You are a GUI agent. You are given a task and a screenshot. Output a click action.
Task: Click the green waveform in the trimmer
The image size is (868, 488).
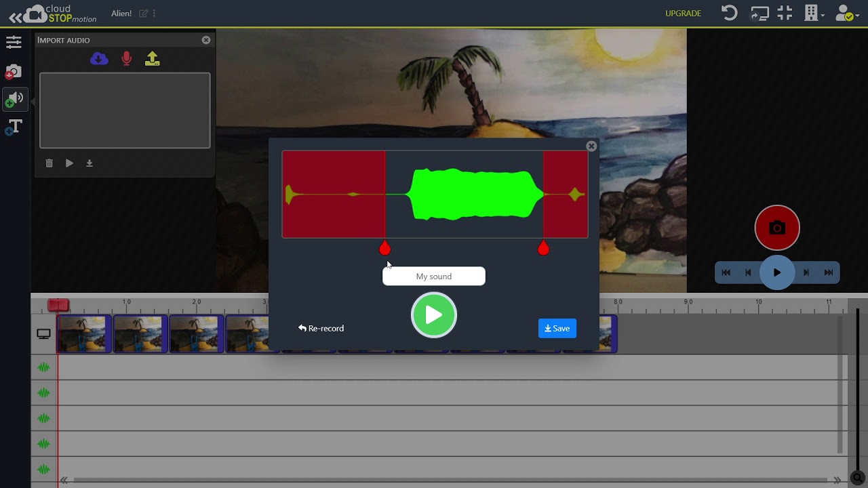point(474,195)
